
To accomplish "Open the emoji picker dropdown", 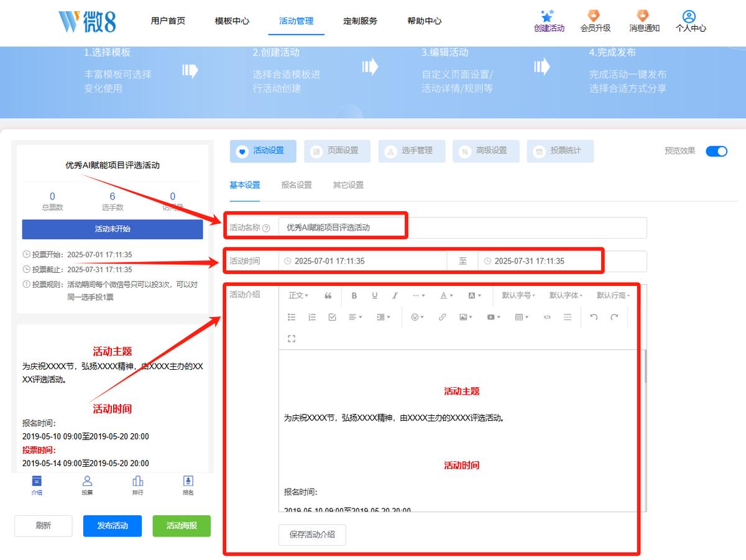I will pos(417,317).
